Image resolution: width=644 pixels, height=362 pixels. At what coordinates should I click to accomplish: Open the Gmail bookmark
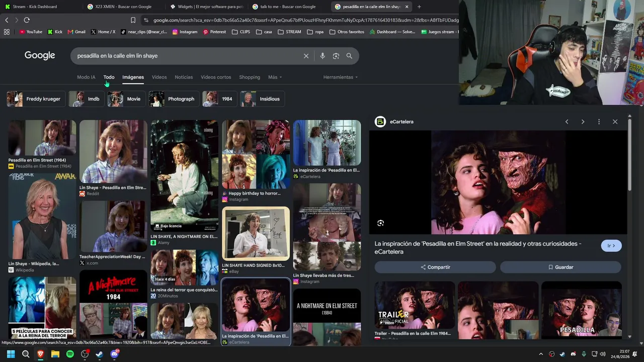[76, 32]
